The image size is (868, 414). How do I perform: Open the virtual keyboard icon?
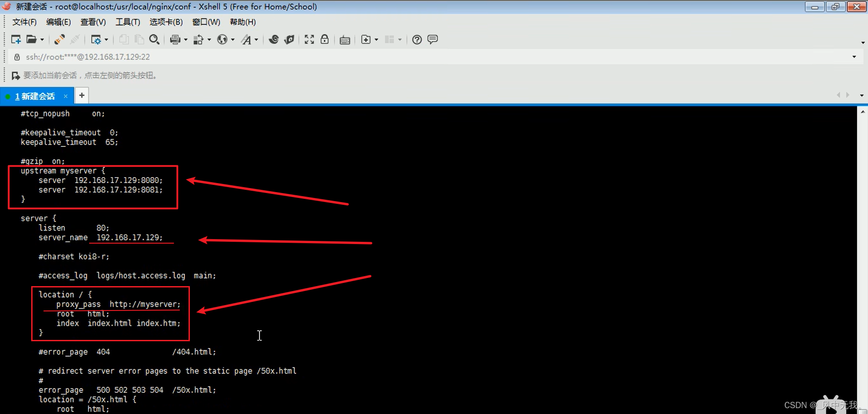(x=345, y=40)
